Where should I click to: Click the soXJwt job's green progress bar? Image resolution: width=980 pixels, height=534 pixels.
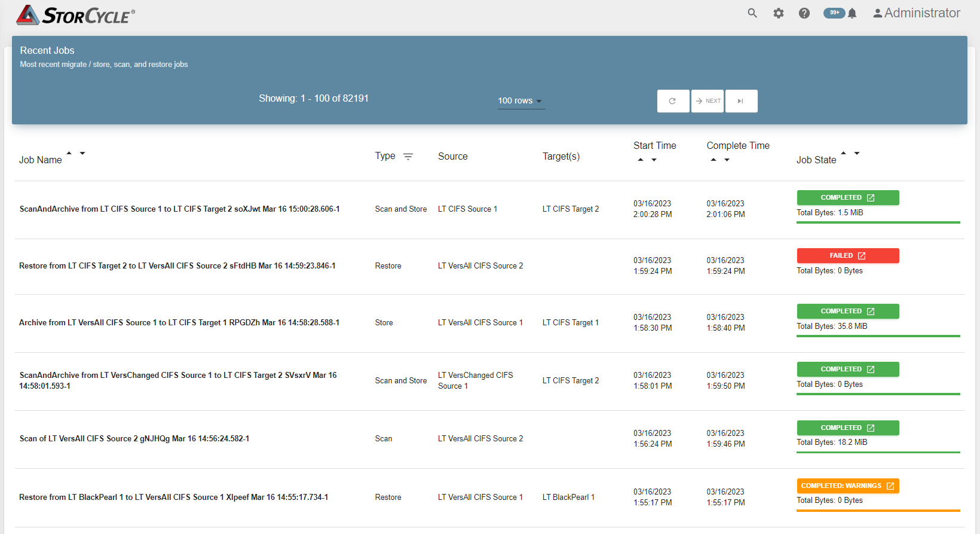pyautogui.click(x=878, y=222)
